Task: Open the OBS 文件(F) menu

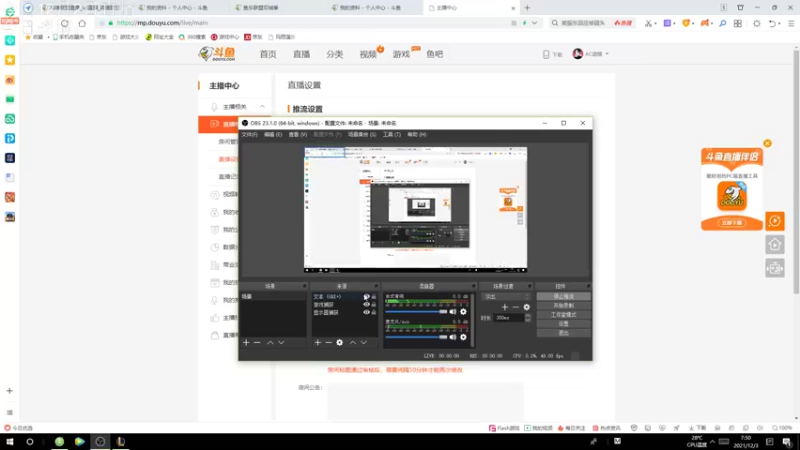Action: pyautogui.click(x=249, y=135)
